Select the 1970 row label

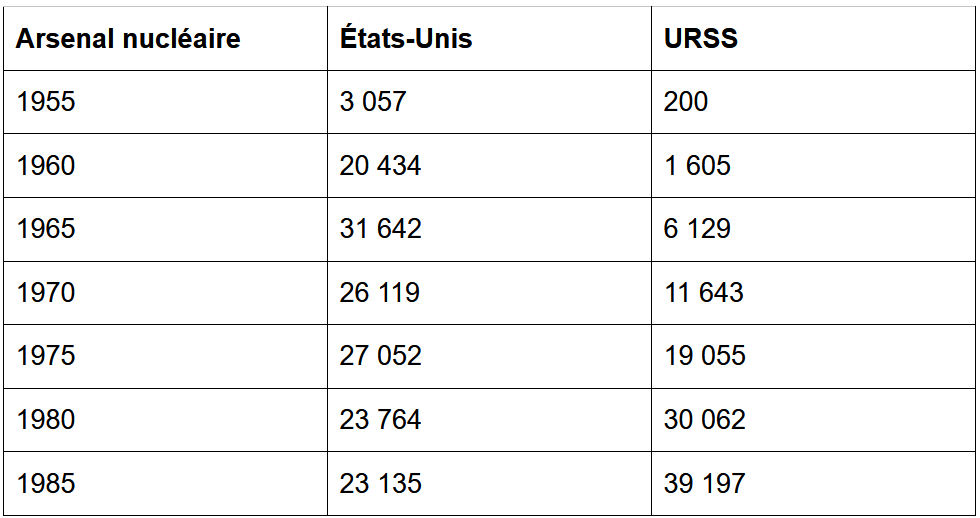[165, 293]
